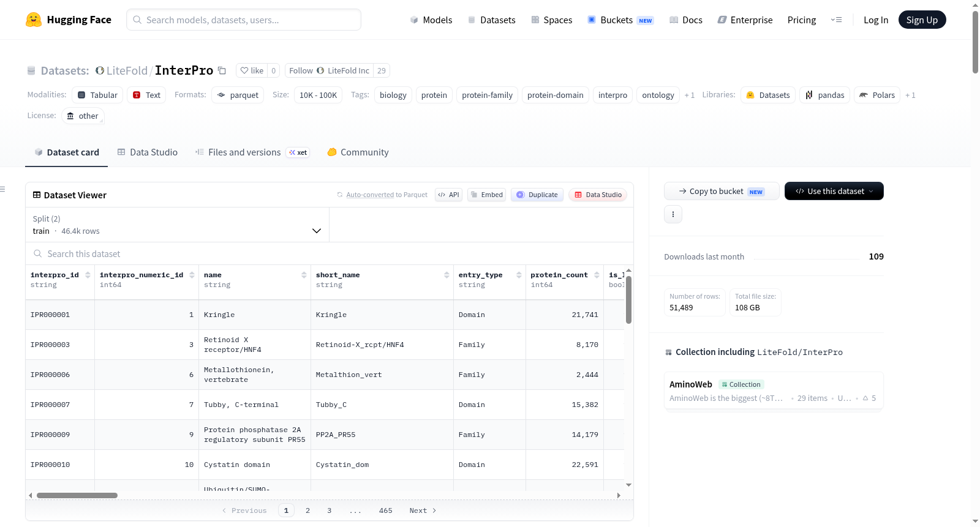Go to Models in the top navigation
The width and height of the screenshot is (980, 527).
coord(431,20)
